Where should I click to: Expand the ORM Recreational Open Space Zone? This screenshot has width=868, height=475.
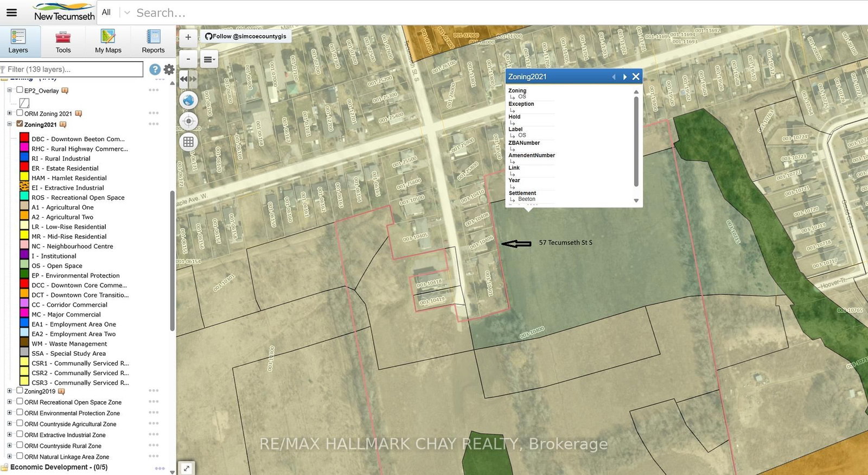pos(9,402)
